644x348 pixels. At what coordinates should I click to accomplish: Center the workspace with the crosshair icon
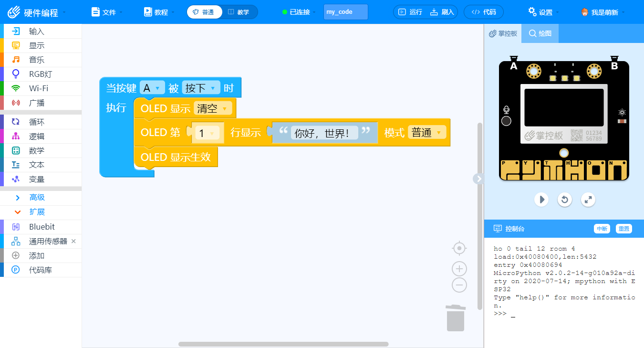point(459,248)
